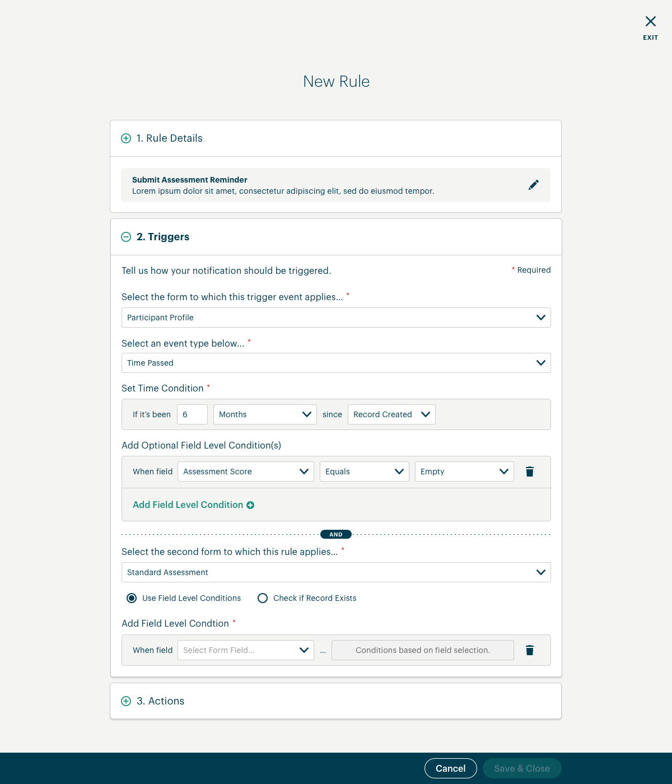Click the X exit icon
The image size is (672, 784).
[x=650, y=21]
